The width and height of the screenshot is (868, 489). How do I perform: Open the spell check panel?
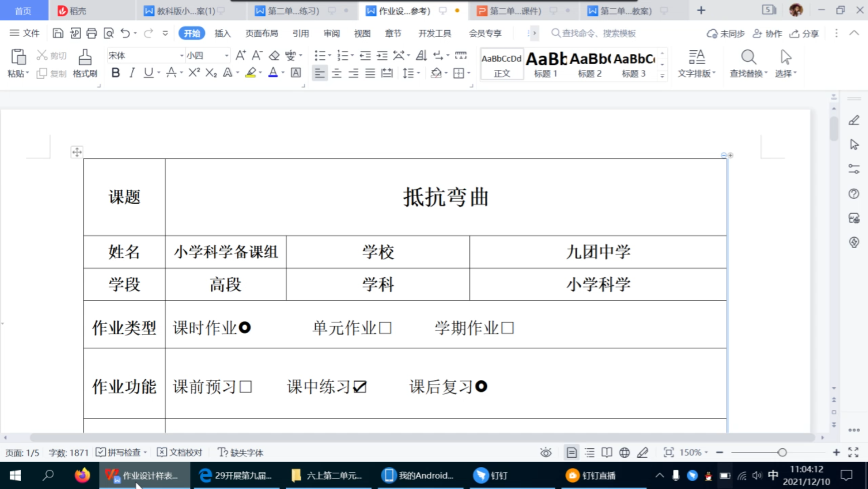tap(120, 452)
